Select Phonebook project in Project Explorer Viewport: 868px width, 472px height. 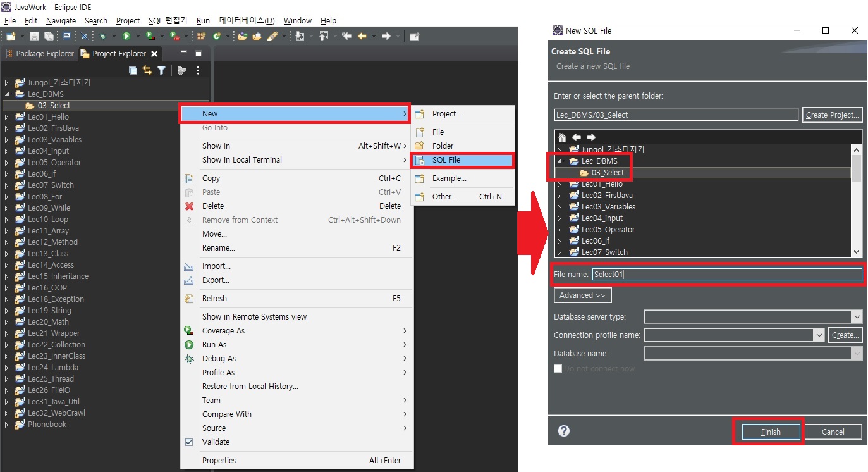[x=47, y=425]
